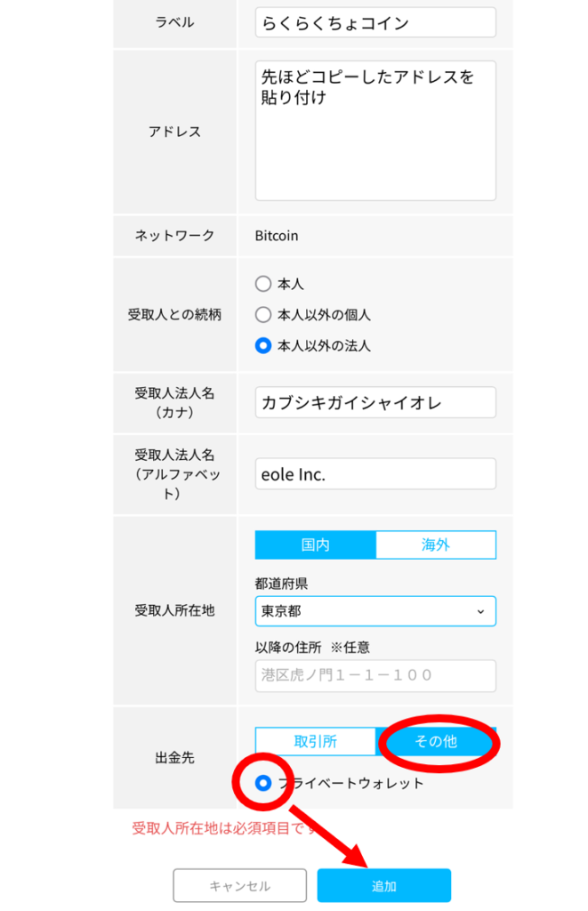Choose 本人以外の個人 relationship option

[262, 315]
